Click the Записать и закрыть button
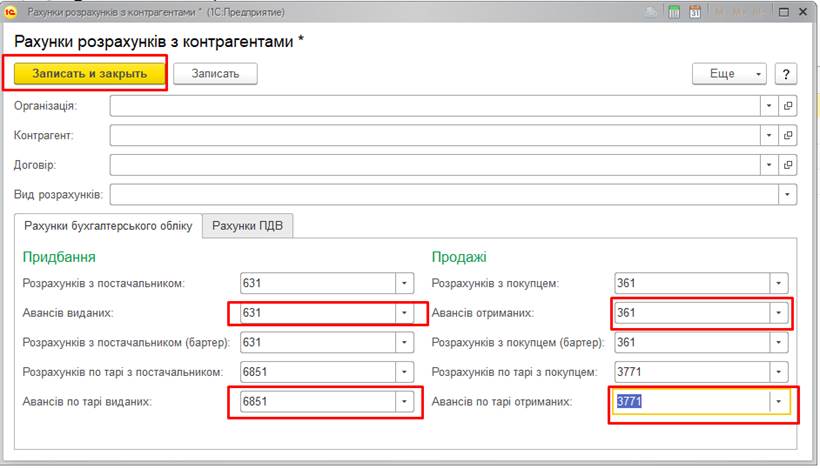This screenshot has width=820, height=469. (89, 74)
